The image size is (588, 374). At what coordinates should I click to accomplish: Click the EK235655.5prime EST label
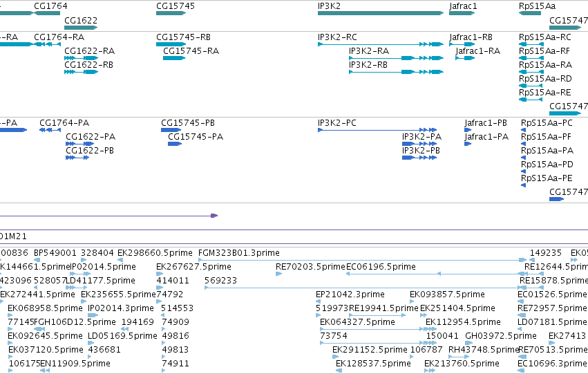[119, 294]
